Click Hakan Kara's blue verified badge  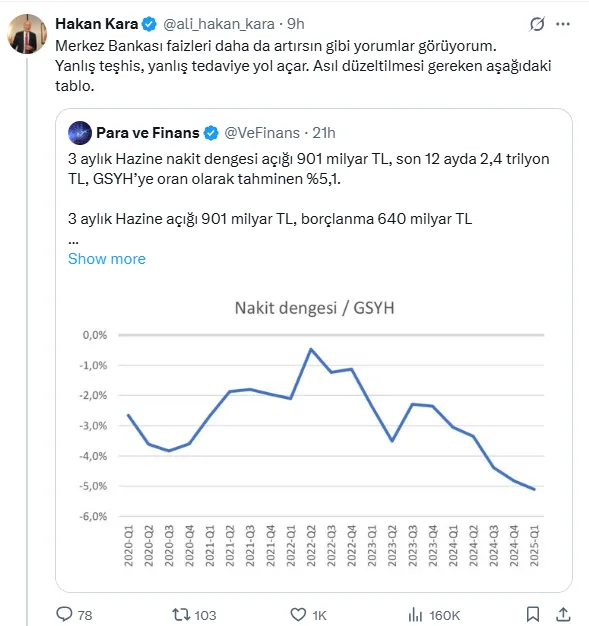(149, 24)
